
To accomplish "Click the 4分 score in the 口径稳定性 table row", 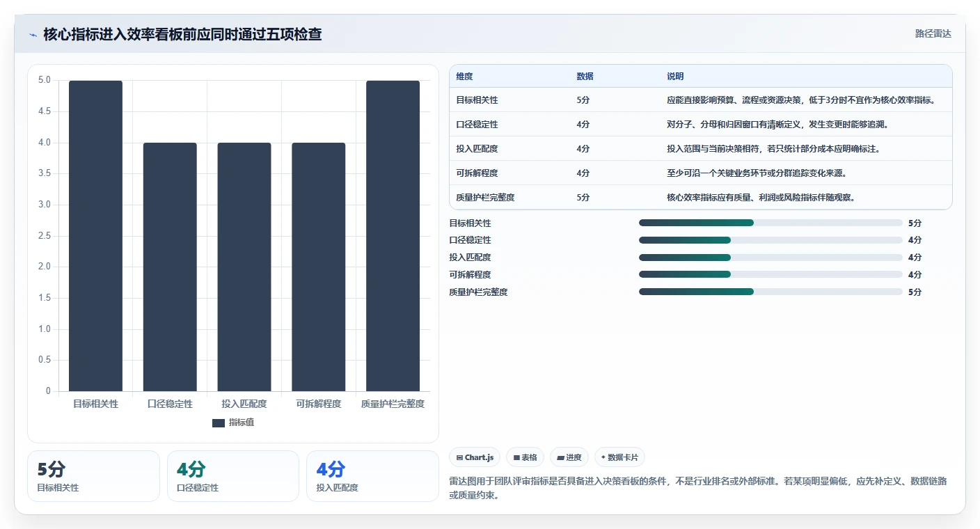I will [583, 125].
